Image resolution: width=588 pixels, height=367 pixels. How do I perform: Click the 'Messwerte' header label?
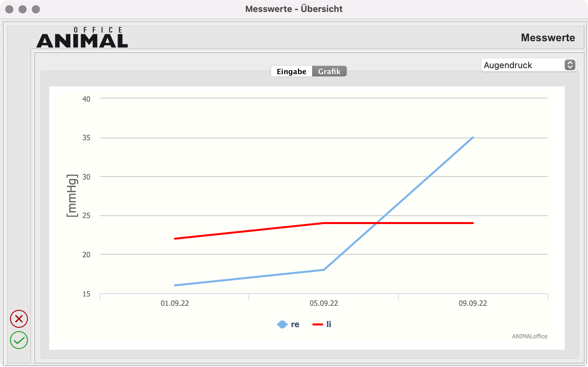click(548, 38)
